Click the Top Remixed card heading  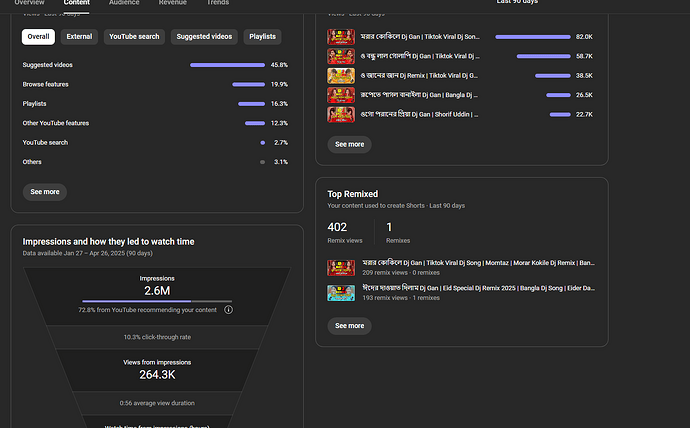[x=352, y=194]
